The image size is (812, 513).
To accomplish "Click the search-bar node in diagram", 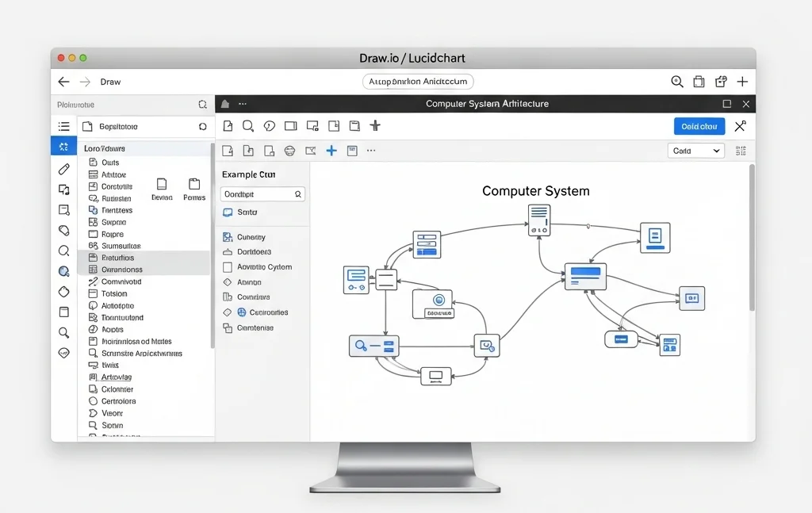I will (x=374, y=346).
